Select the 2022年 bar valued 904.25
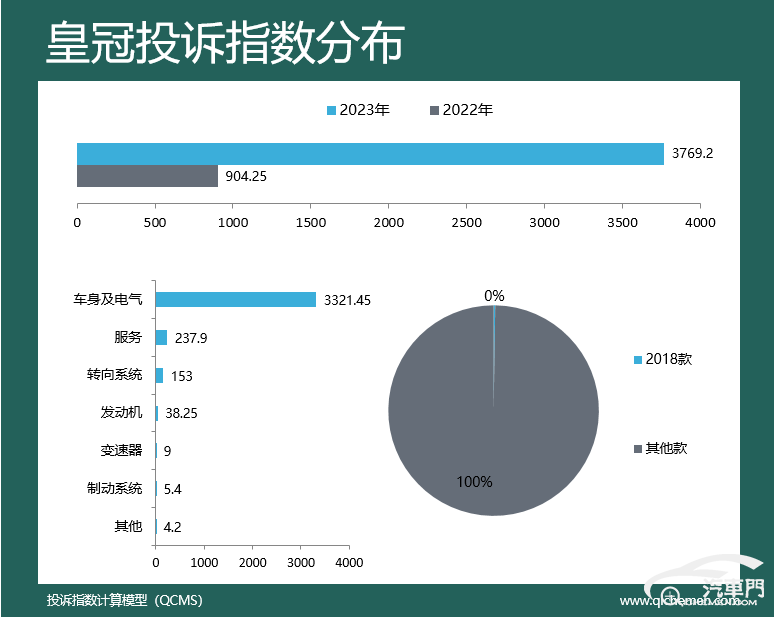 point(147,176)
